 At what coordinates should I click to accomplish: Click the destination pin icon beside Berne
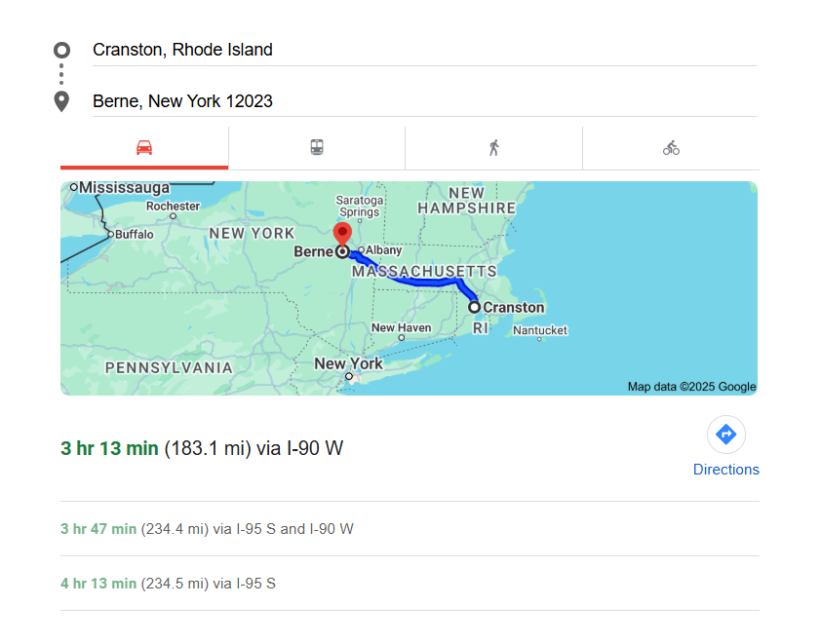pos(61,101)
